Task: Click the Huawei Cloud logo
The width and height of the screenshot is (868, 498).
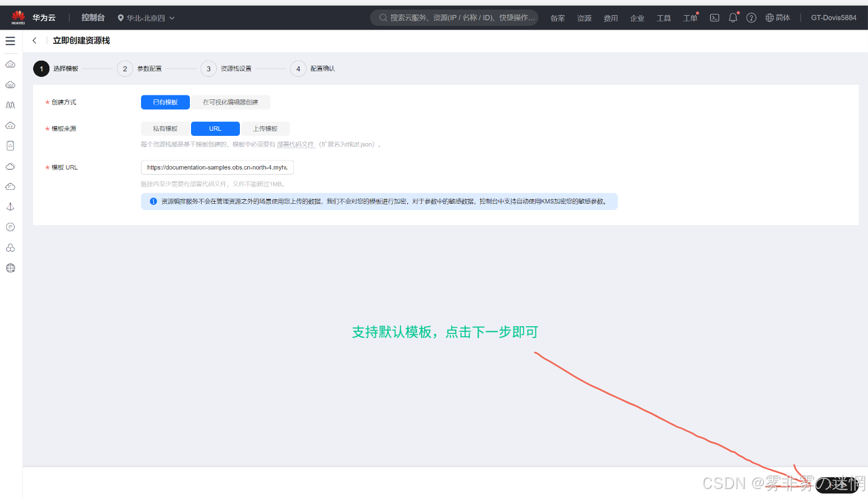Action: coord(19,17)
